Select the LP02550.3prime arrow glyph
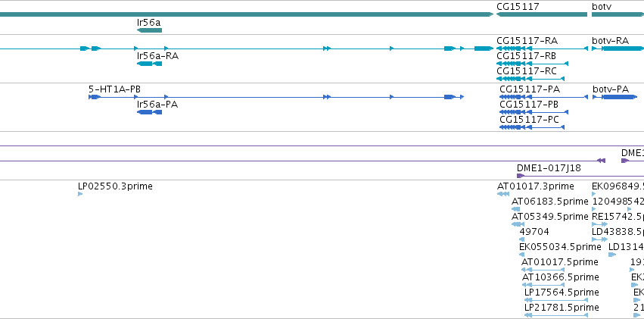The height and width of the screenshot is (319, 644). tap(80, 194)
